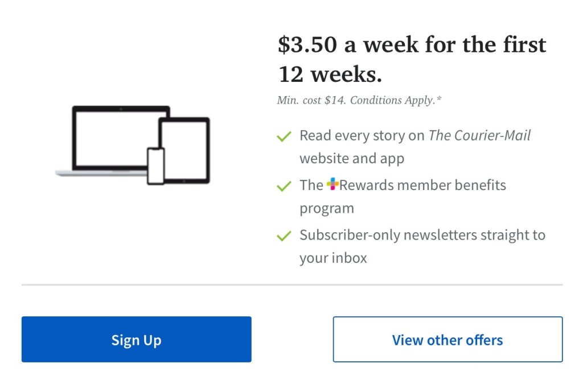Select the Rewards member benefits text
The width and height of the screenshot is (583, 392).
422,185
